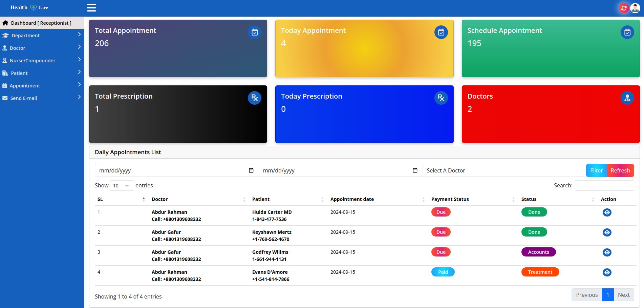Open the user profile avatar

[635, 8]
